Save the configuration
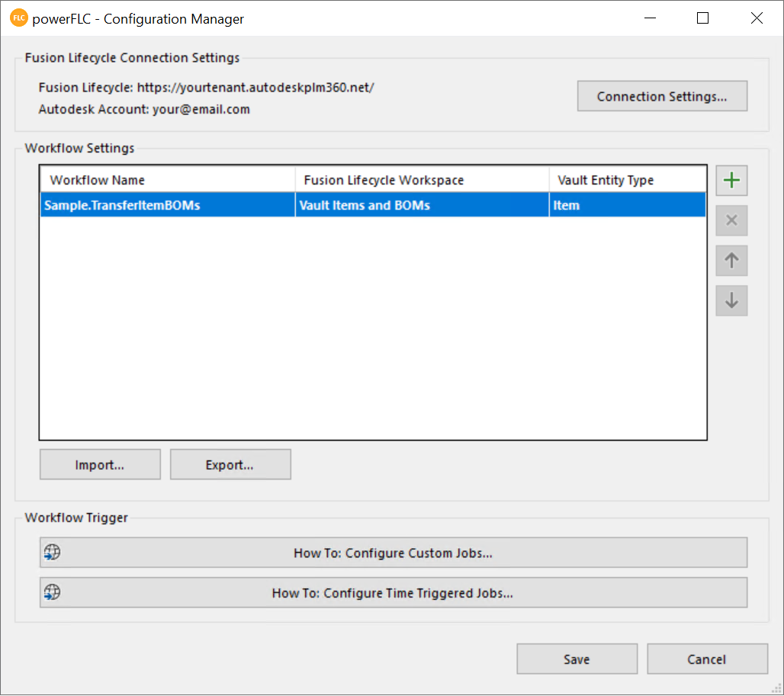 pyautogui.click(x=577, y=659)
